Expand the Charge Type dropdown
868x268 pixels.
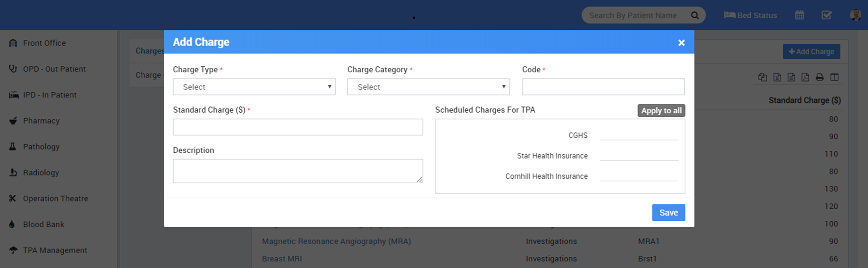(x=254, y=87)
